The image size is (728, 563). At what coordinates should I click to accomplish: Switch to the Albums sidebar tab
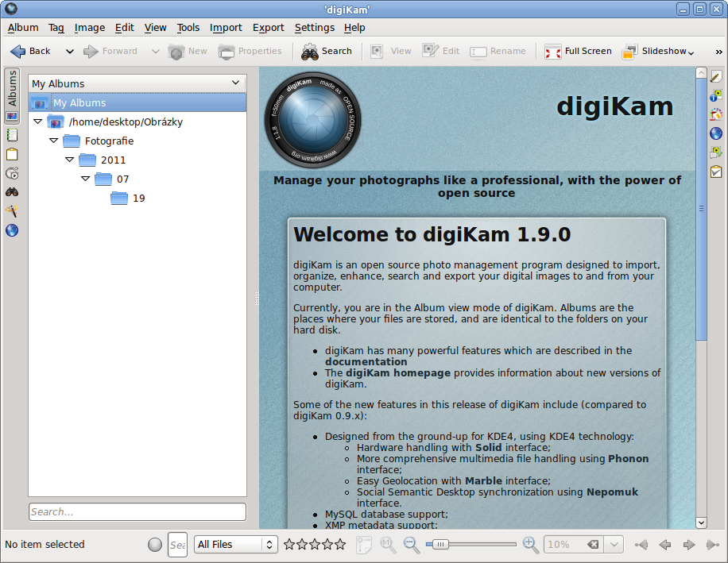pos(12,96)
